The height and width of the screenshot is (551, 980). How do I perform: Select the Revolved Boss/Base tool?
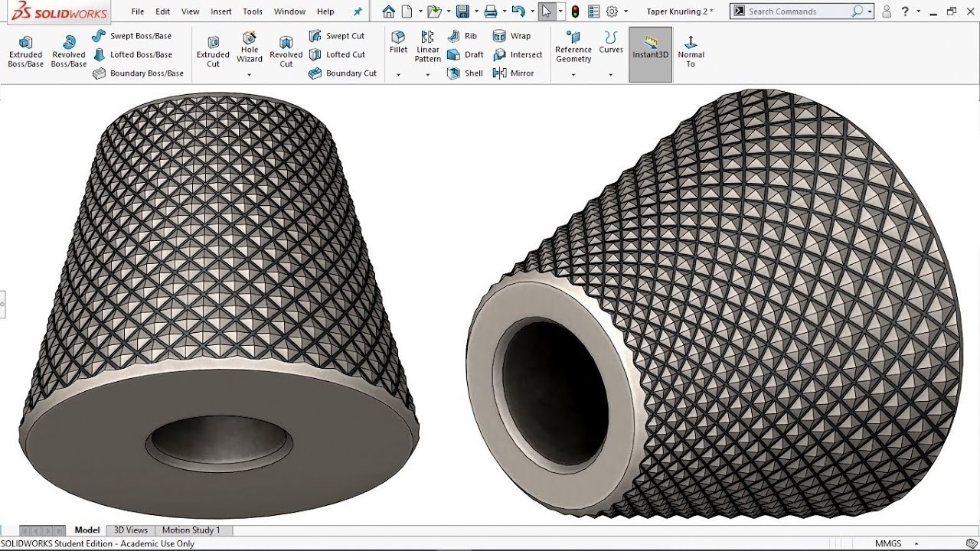(69, 52)
